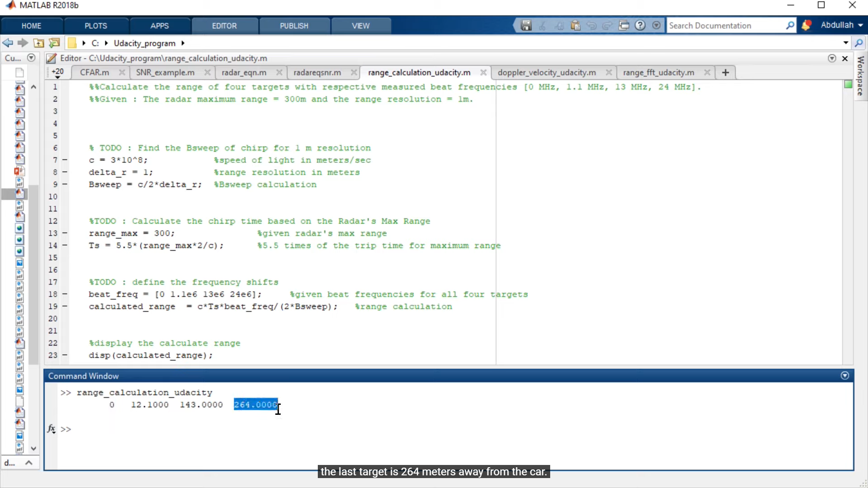
Task: Close the Editor panel with X
Action: pyautogui.click(x=845, y=58)
